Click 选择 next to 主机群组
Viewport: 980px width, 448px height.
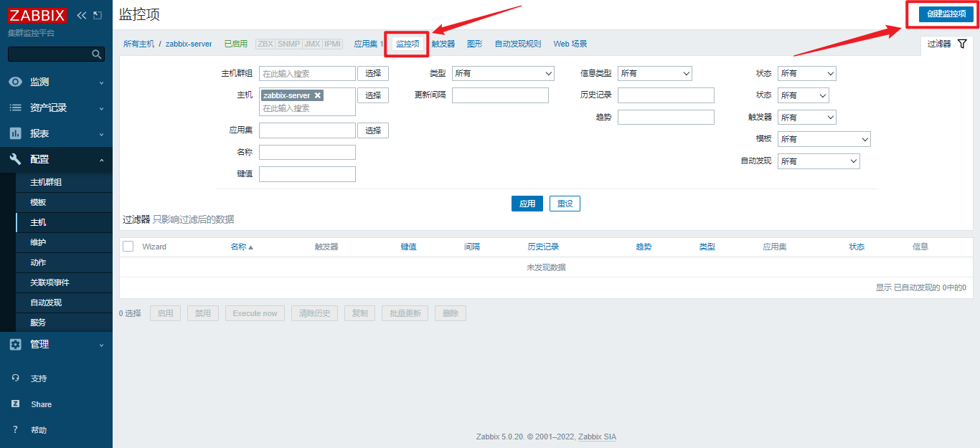(373, 73)
